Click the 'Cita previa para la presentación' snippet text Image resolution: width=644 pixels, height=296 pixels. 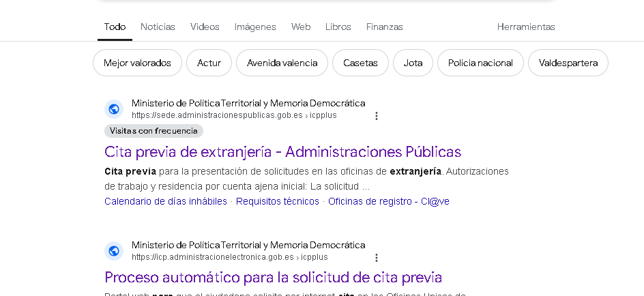point(306,179)
